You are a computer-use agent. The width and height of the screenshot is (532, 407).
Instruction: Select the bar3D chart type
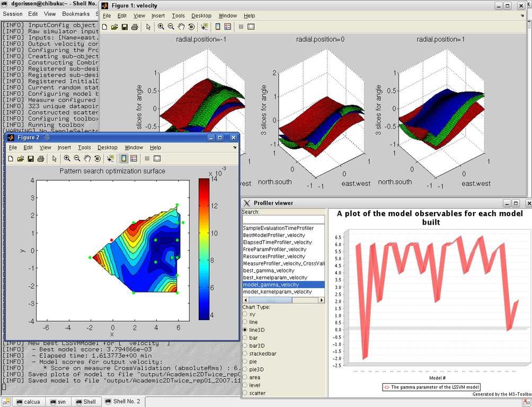(245, 346)
